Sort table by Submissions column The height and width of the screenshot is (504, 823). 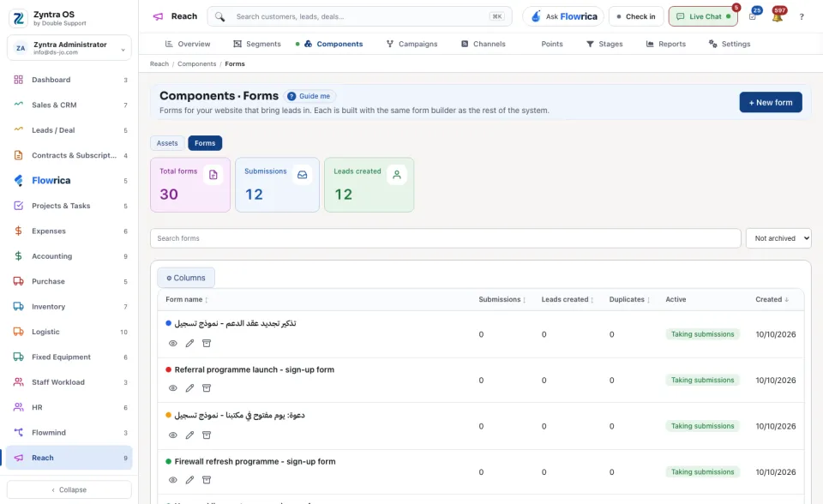pos(502,299)
